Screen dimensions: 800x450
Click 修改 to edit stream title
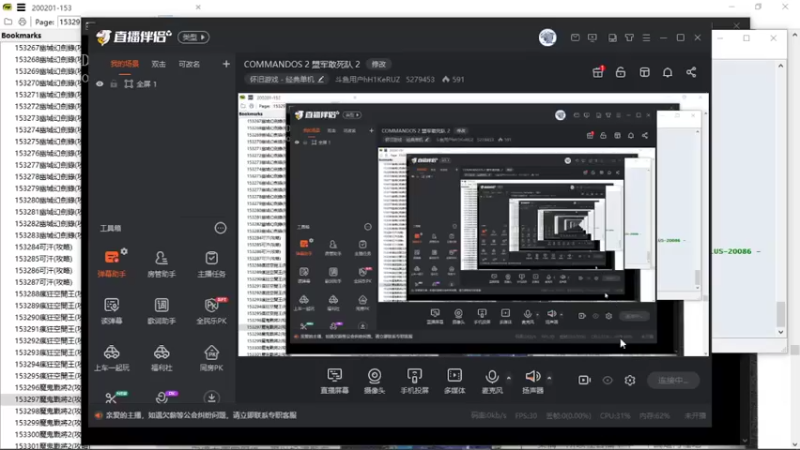pyautogui.click(x=379, y=64)
